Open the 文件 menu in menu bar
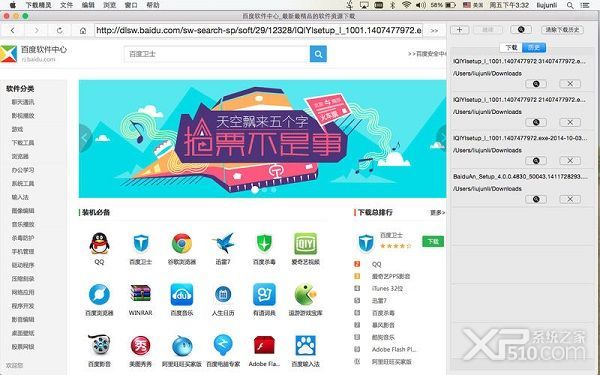Viewport: 600px width, 375px height. pyautogui.click(x=66, y=5)
